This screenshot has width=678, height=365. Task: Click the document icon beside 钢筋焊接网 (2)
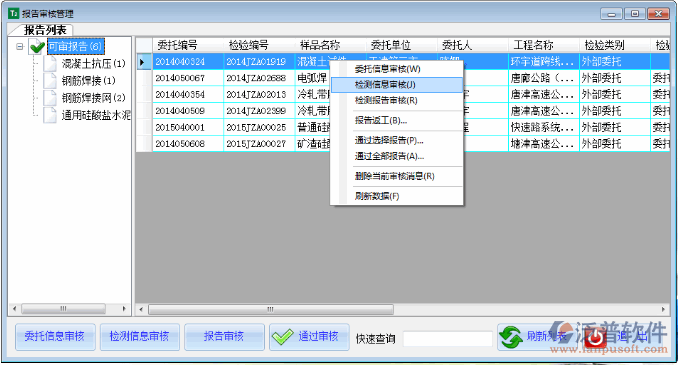tap(50, 98)
